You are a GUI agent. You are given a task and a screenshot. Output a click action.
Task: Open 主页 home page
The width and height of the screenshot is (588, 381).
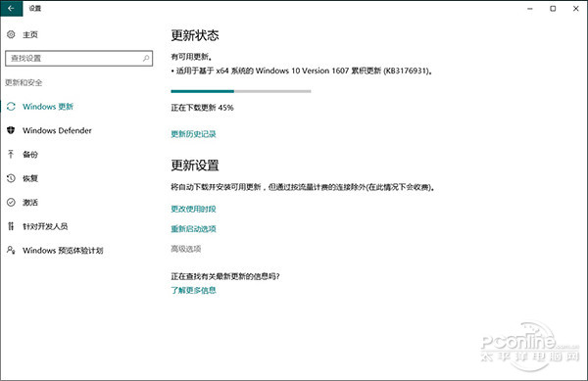tap(30, 35)
